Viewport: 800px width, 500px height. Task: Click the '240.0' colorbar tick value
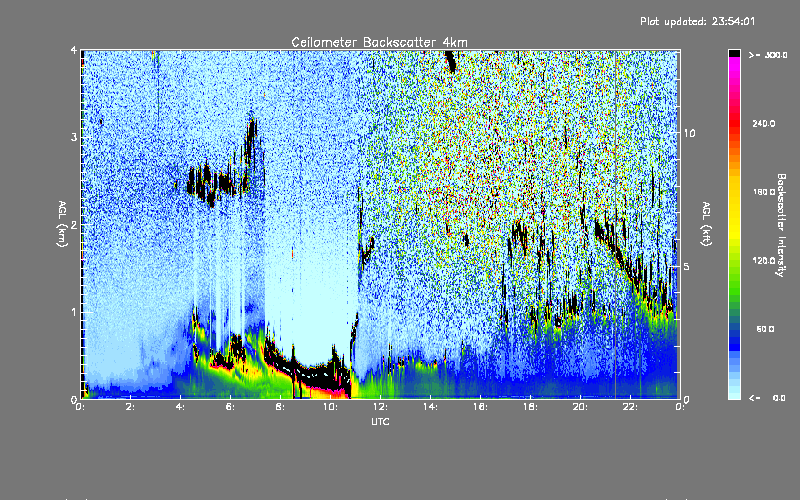764,123
